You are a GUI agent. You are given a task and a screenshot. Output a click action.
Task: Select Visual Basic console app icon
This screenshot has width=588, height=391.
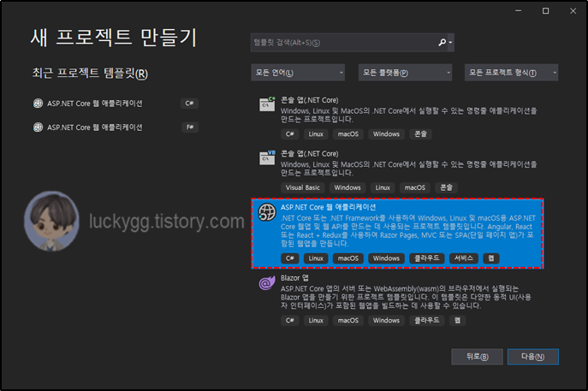[x=267, y=157]
